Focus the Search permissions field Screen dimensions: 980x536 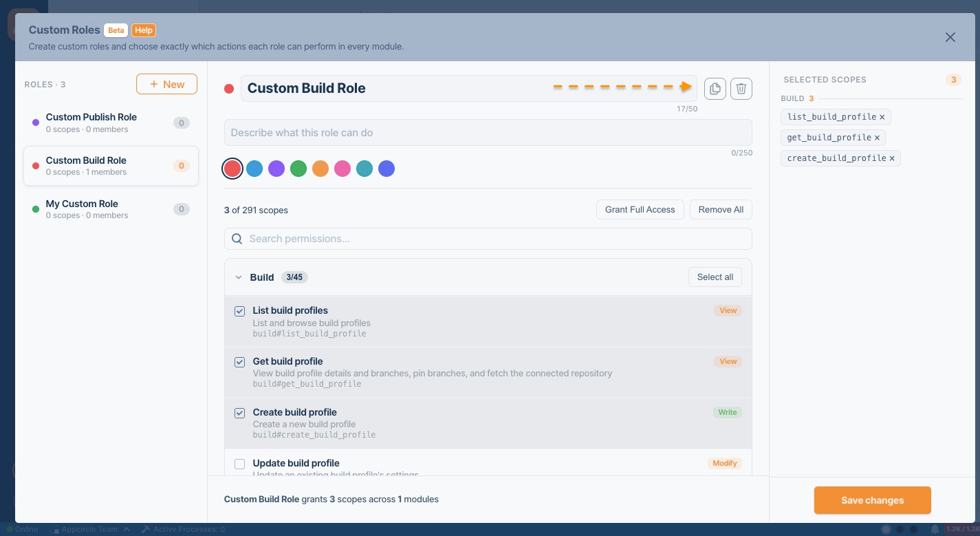click(488, 239)
